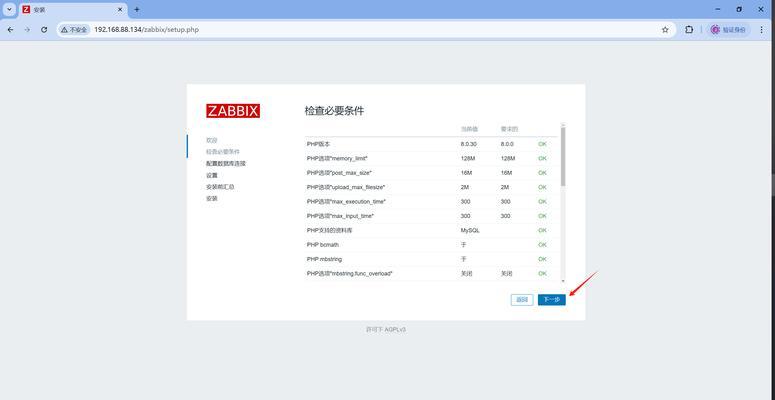Viewport: 775px width, 400px height.
Task: Select the final 安装 setup step
Action: [212, 198]
